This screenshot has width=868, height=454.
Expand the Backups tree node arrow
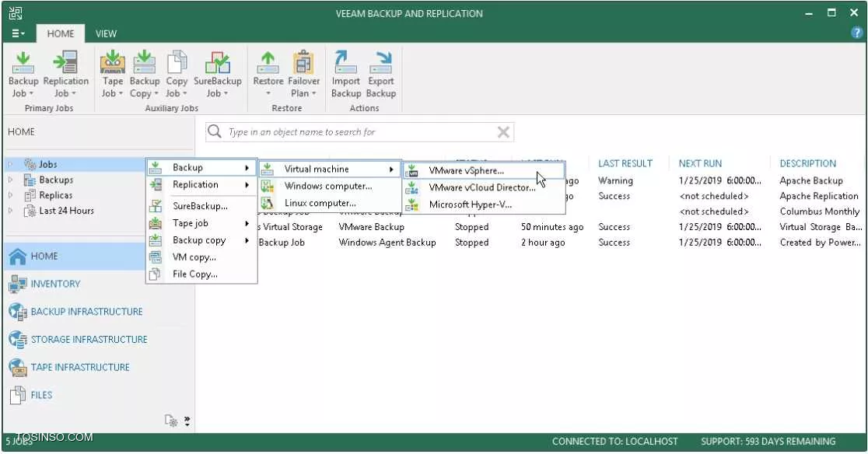click(x=10, y=180)
